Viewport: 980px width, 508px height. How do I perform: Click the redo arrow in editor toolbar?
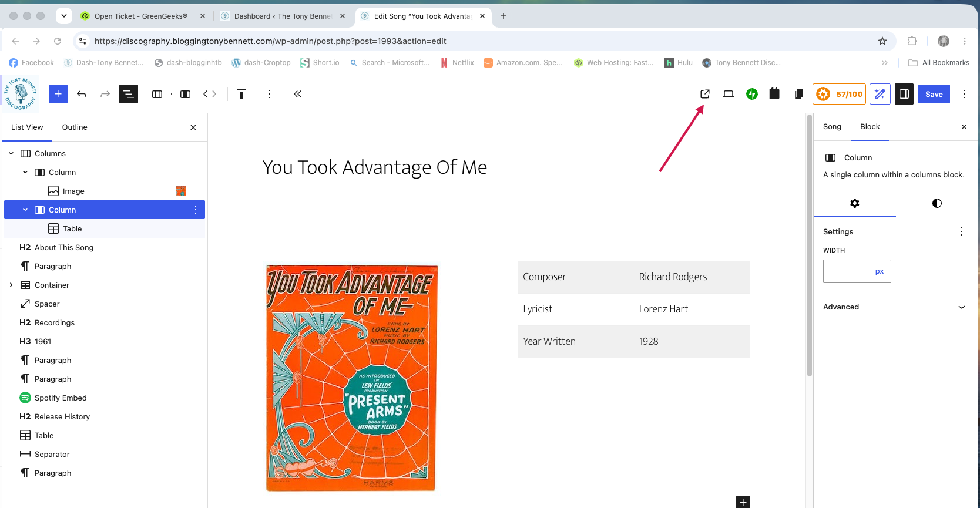(x=105, y=94)
